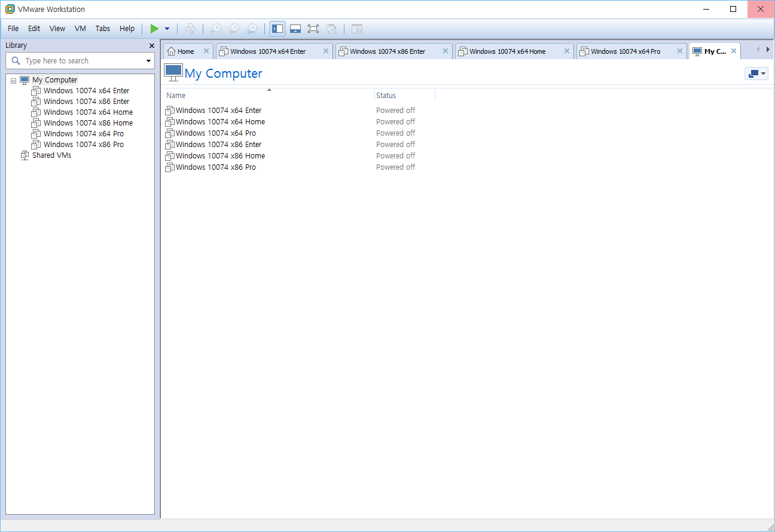Click the Unity mode toolbar icon
775x532 pixels.
coord(331,29)
